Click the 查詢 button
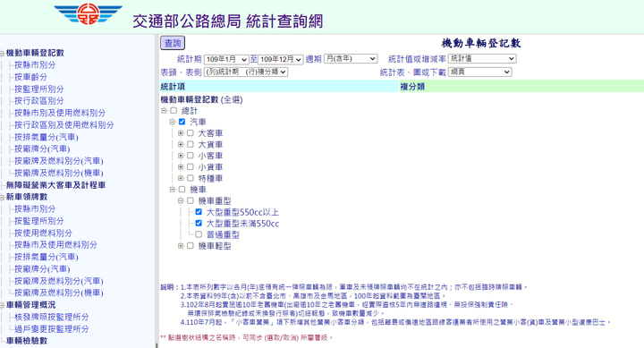644x348 pixels. pos(173,43)
